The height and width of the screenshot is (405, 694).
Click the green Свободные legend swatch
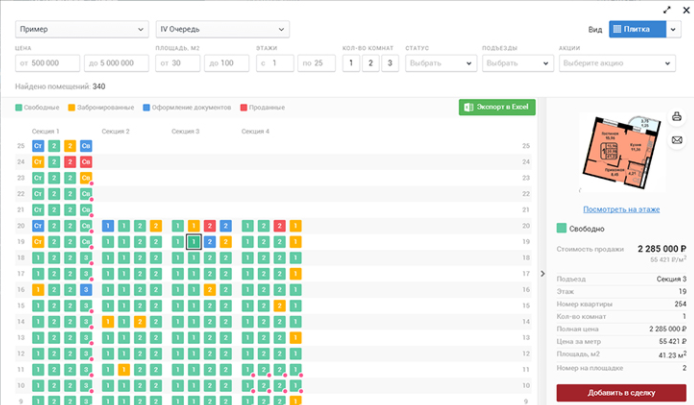[x=19, y=108]
